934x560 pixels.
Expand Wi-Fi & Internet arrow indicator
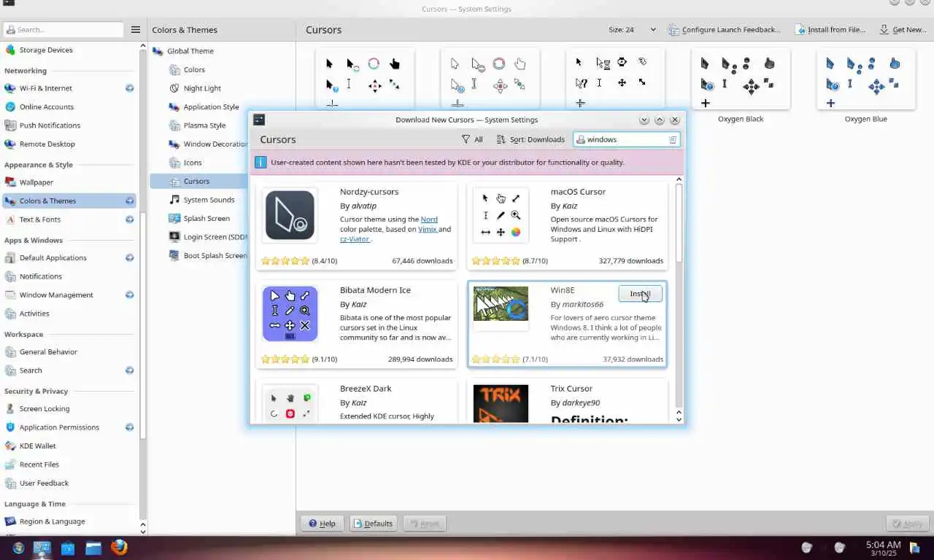(129, 88)
